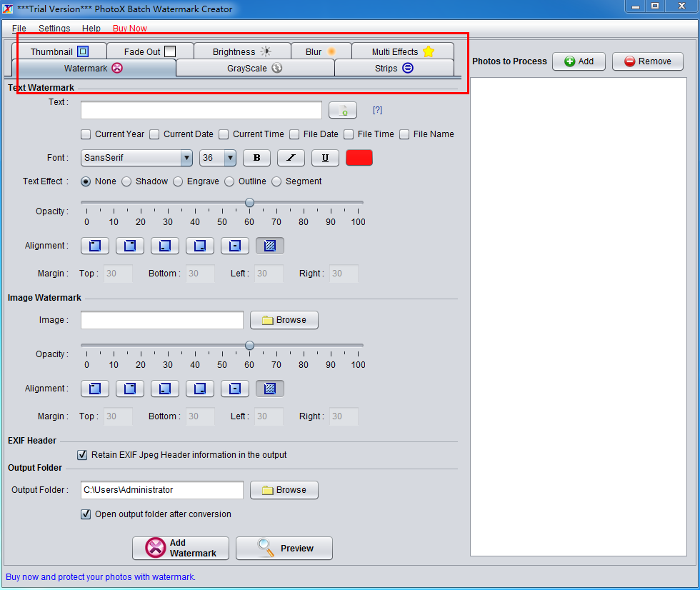Set image watermark alignment to bottom-left
Screen dimensions: 700x590
click(165, 389)
